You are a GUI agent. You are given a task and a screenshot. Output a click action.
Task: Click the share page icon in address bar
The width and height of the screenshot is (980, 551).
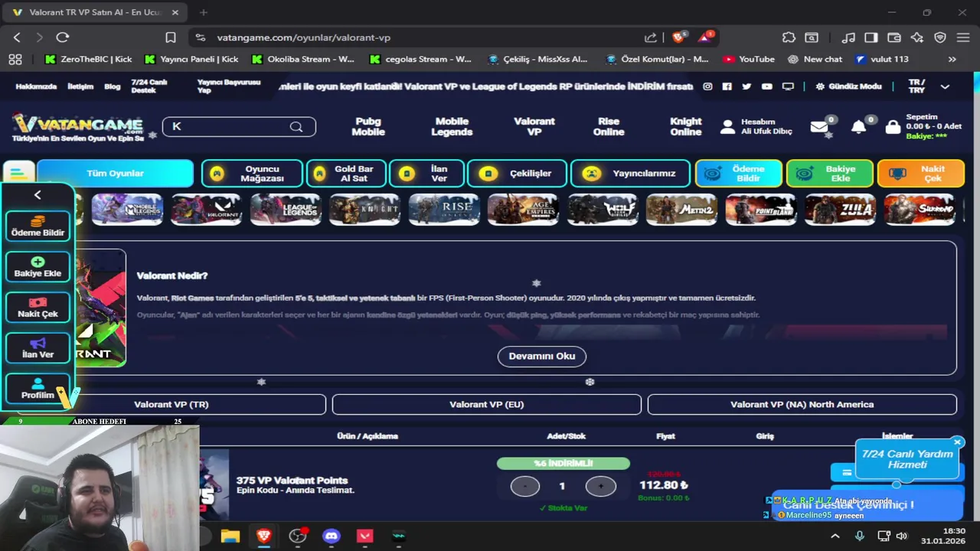point(651,37)
